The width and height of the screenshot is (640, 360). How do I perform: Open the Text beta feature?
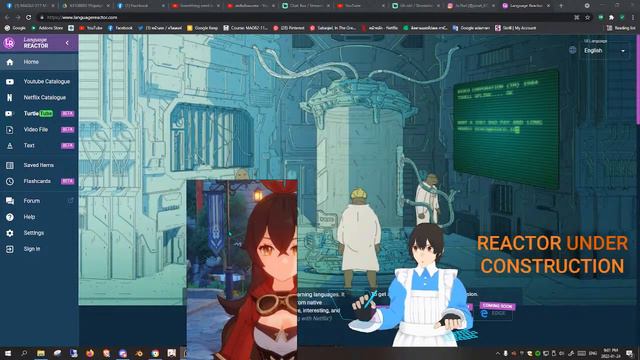click(39, 145)
